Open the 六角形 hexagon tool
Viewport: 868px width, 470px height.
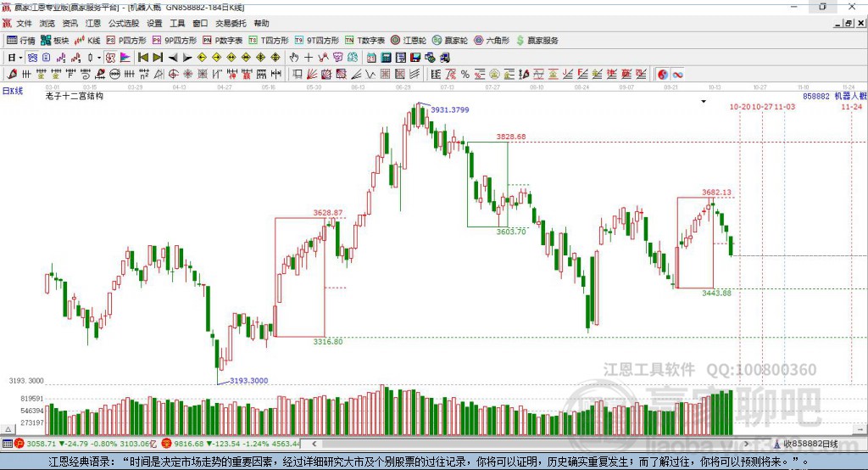pyautogui.click(x=492, y=41)
